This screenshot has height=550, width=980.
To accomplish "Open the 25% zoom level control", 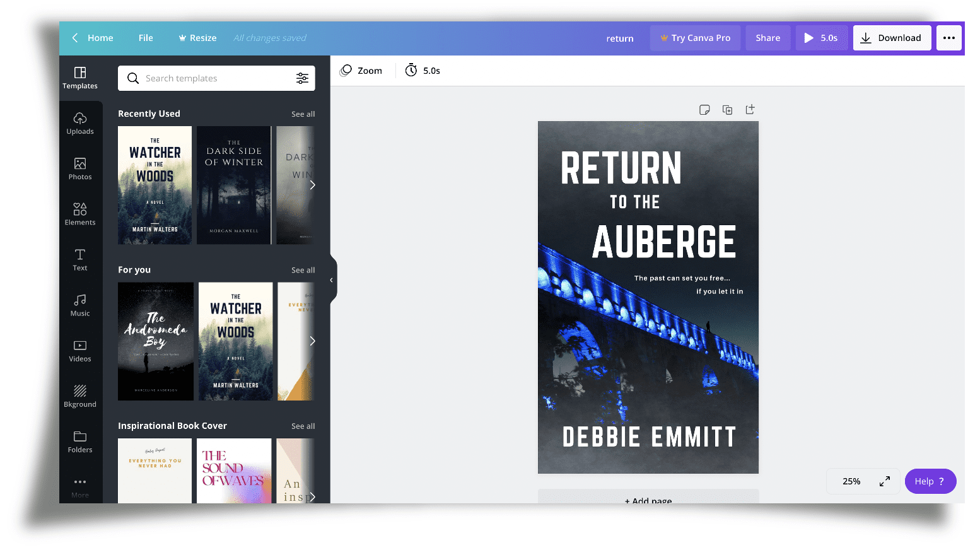I will point(851,481).
